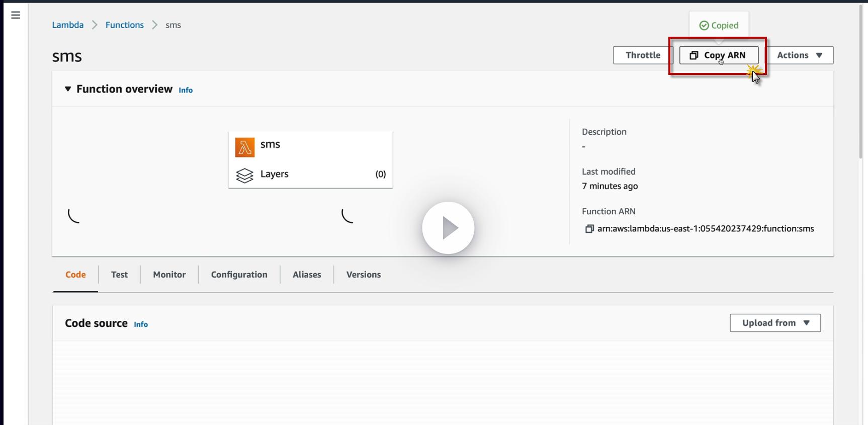Click the Layers count (0)
This screenshot has width=868, height=425.
[381, 174]
